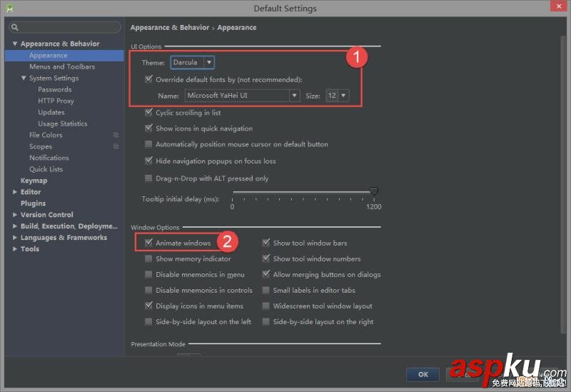This screenshot has width=571, height=392.
Task: Collapse the Appearance & Behavior tree node
Action: 15,44
